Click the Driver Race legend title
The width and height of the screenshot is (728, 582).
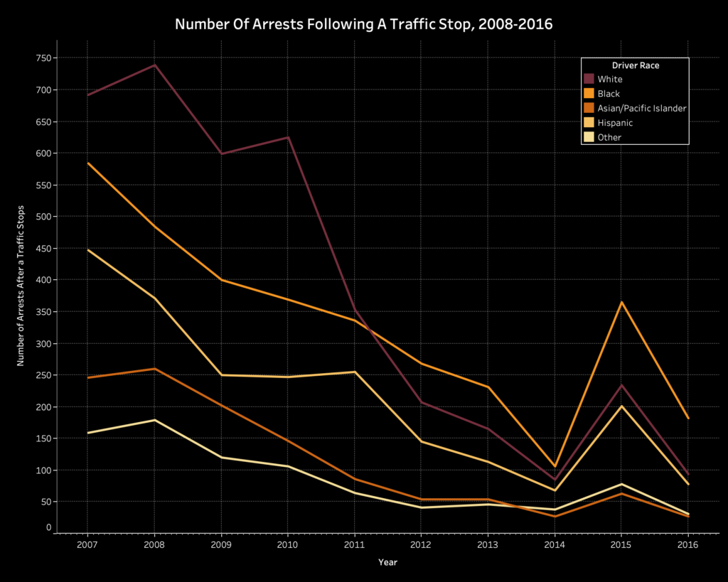(x=635, y=65)
